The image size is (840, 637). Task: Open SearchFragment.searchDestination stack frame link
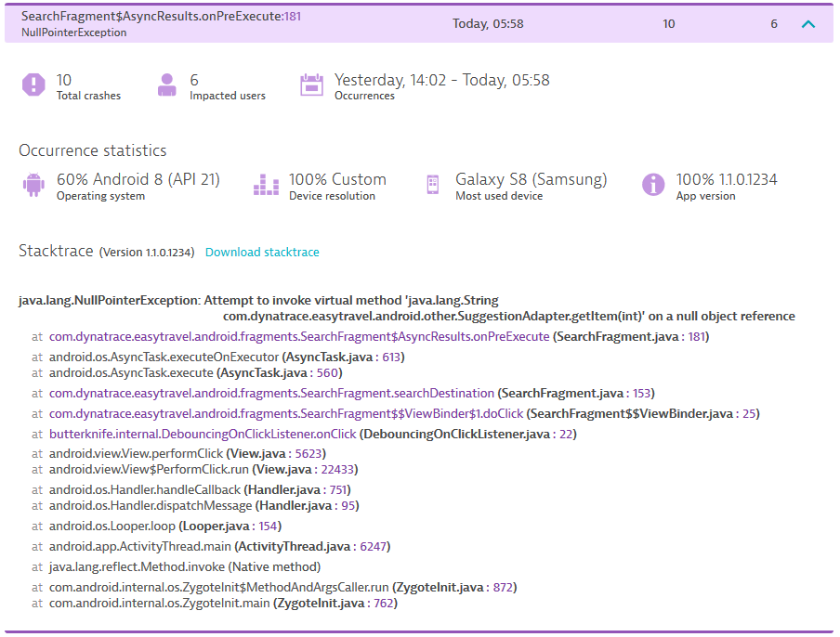click(271, 394)
